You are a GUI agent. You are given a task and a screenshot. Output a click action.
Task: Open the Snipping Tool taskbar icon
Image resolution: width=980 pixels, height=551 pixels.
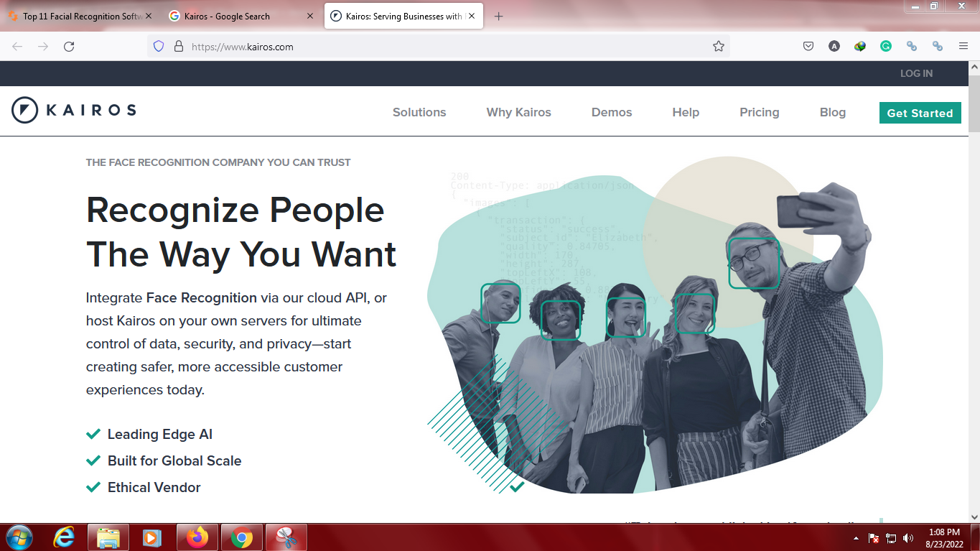(286, 537)
